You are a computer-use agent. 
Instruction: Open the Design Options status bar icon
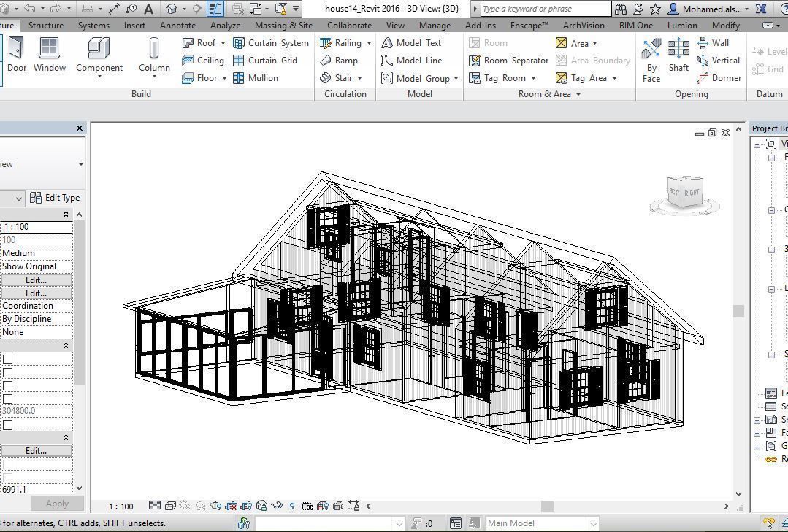coord(456,523)
